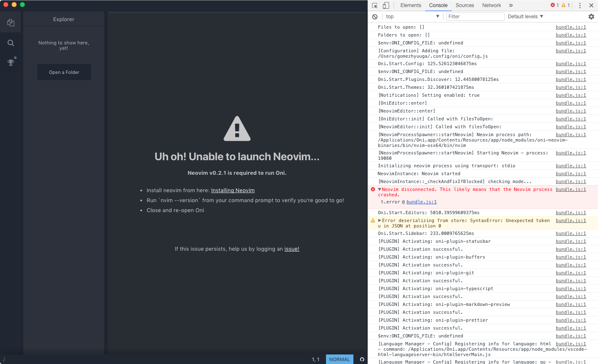The width and height of the screenshot is (598, 364).
Task: Open the Default levels dropdown
Action: 525,17
